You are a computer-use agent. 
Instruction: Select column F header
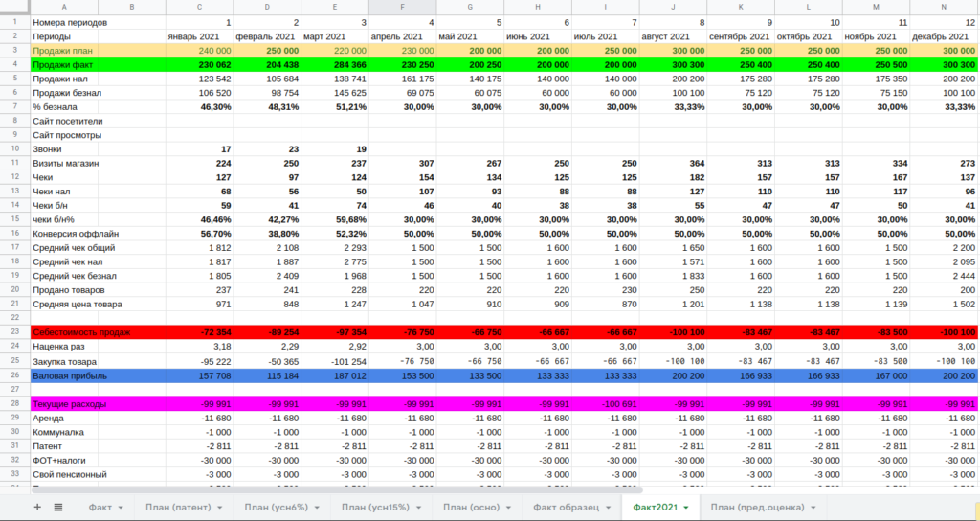click(x=403, y=7)
